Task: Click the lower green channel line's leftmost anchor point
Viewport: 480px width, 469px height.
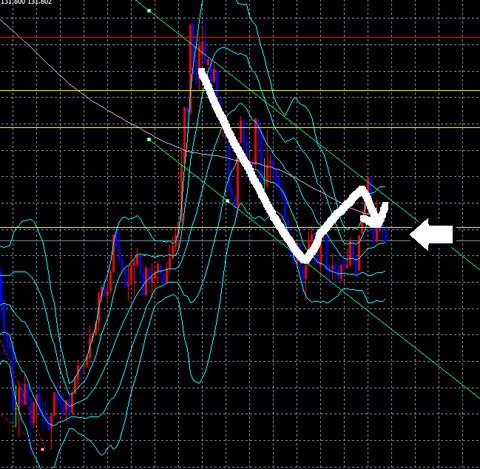Action: (149, 139)
